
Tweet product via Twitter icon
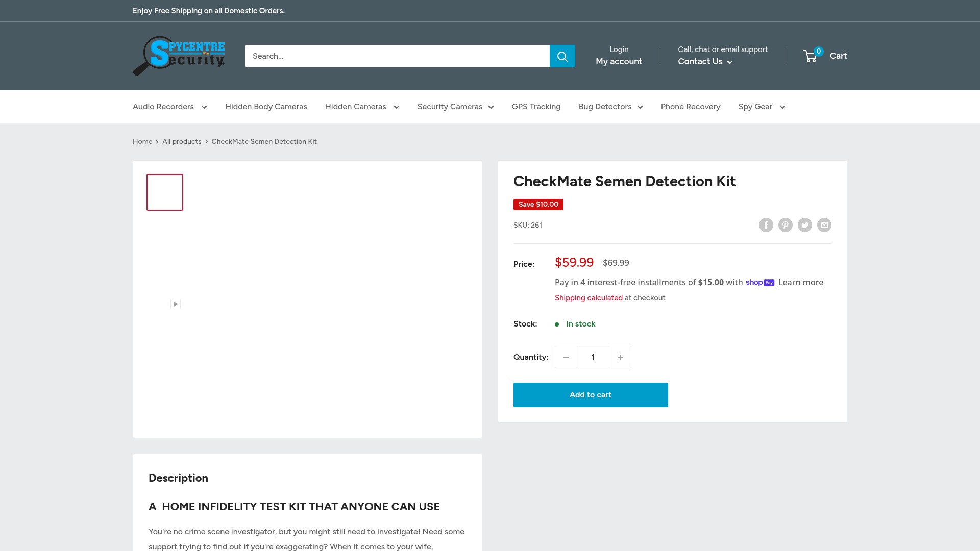tap(804, 225)
